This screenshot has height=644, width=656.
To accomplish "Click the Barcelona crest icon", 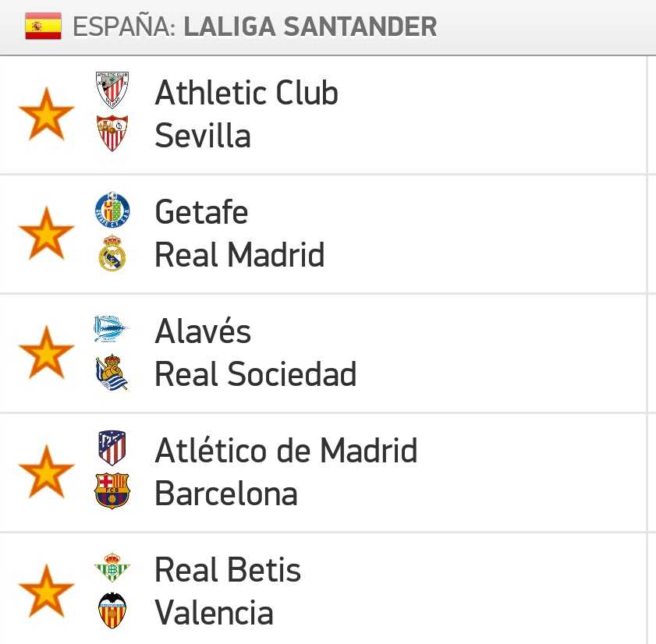I will (112, 492).
